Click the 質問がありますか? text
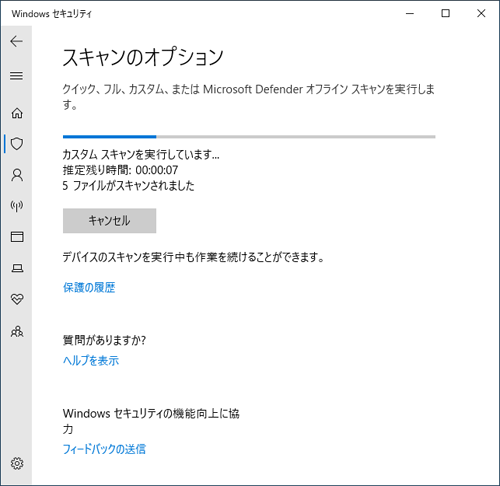Viewport: 500px width, 486px height. coord(104,340)
